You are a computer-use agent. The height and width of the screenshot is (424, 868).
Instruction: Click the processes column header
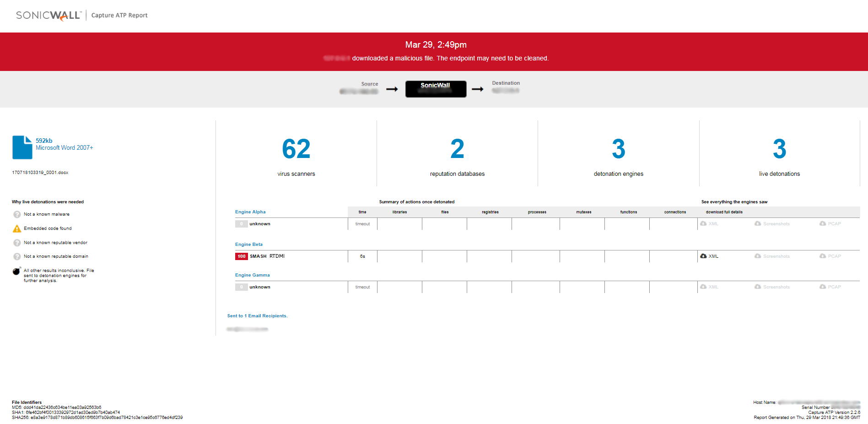[537, 212]
